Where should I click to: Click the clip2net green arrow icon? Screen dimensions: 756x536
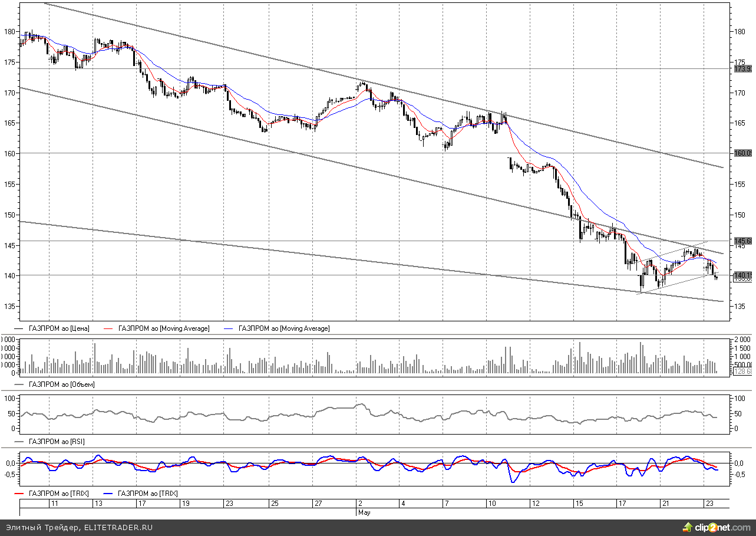[x=688, y=526]
